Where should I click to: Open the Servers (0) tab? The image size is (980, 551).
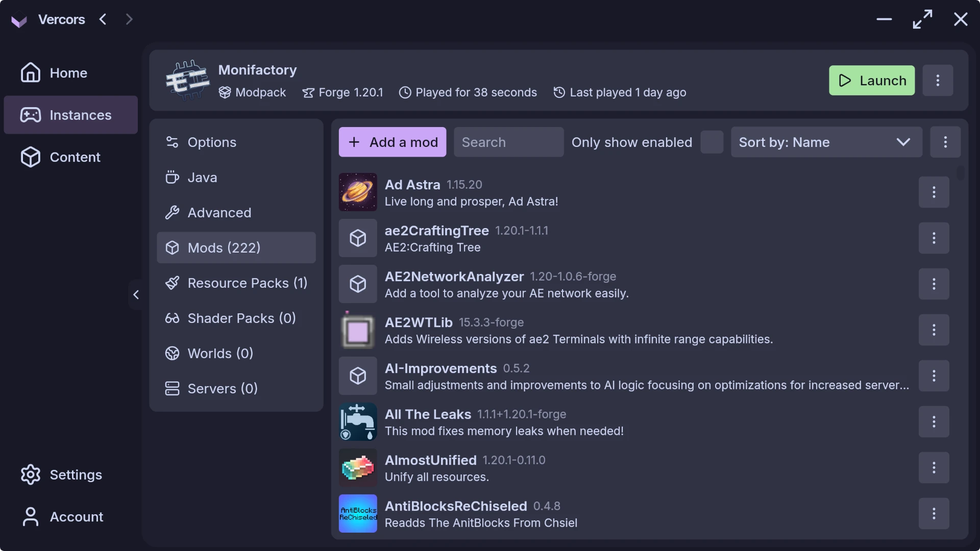(x=236, y=388)
